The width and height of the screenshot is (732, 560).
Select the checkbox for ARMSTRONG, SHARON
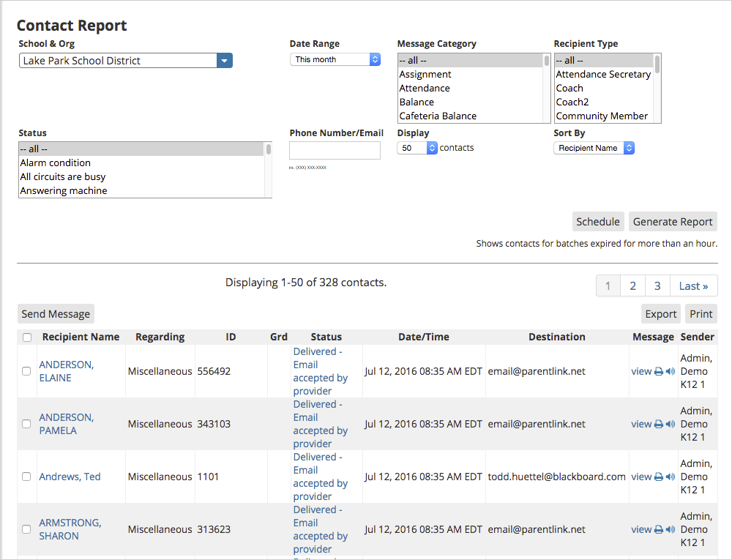(26, 529)
